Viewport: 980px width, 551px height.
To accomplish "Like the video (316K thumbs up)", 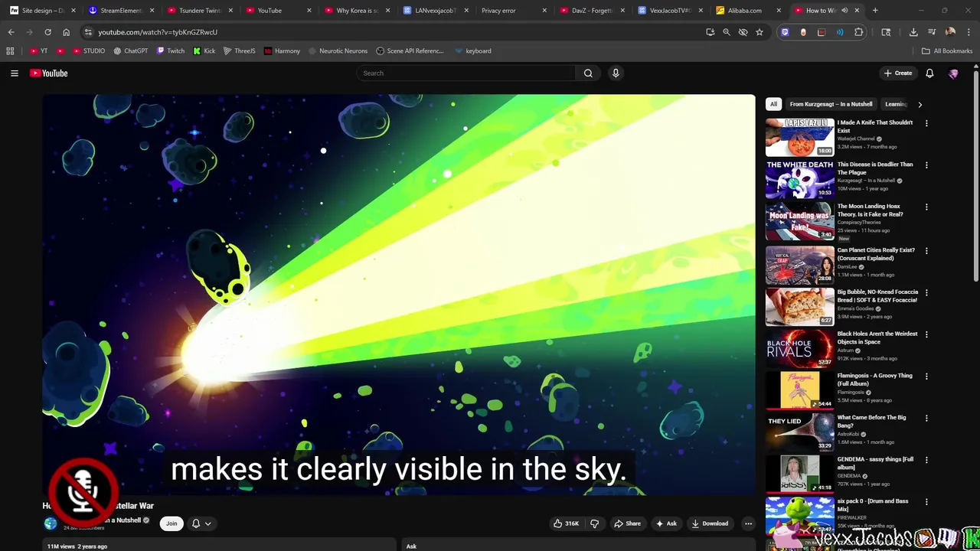I will (566, 523).
